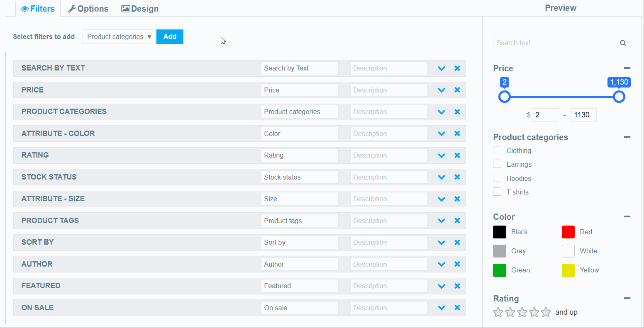Click the Color title input field
Viewport: 644px width, 328px height.
coord(300,134)
